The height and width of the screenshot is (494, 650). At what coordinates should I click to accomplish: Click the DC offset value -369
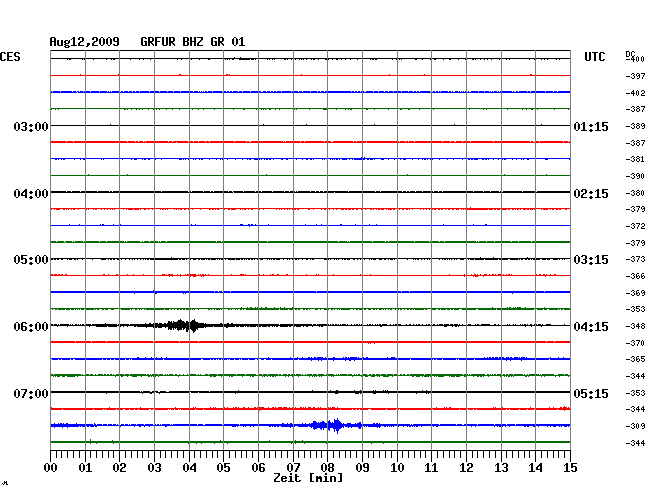(x=635, y=293)
